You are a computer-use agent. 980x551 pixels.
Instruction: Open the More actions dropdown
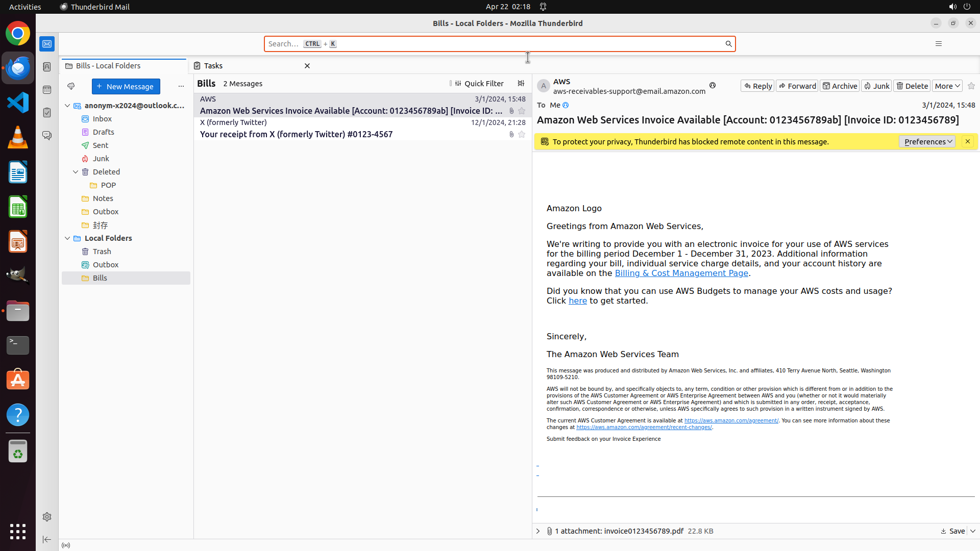tap(947, 86)
